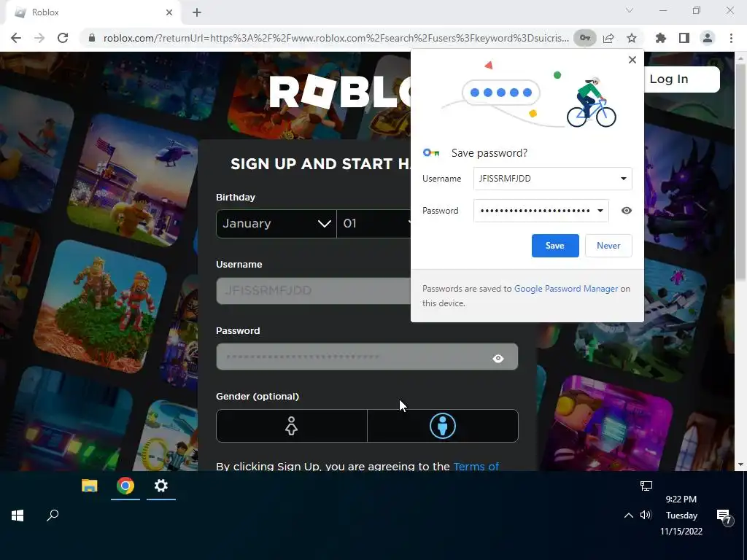Share this page via the share icon
The height and width of the screenshot is (560, 747).
pyautogui.click(x=608, y=38)
